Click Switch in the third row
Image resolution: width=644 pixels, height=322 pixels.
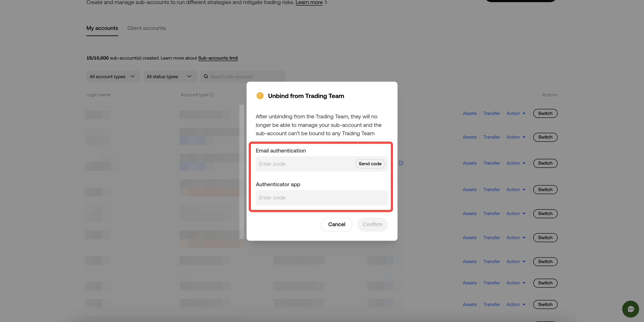(545, 163)
